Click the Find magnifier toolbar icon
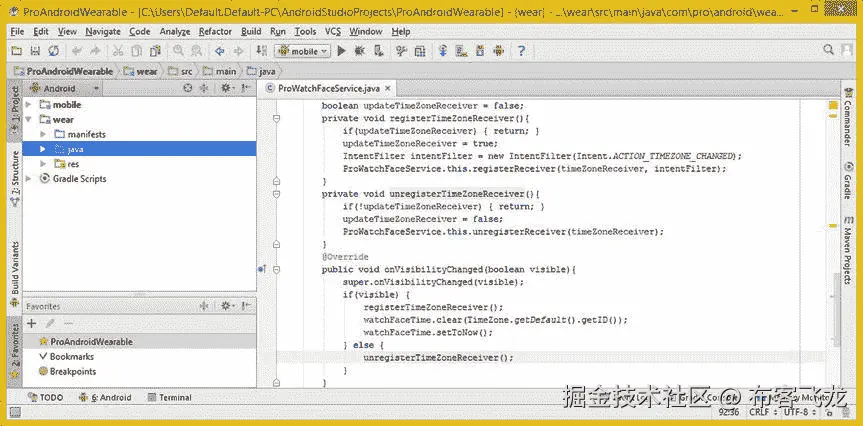 pos(178,51)
